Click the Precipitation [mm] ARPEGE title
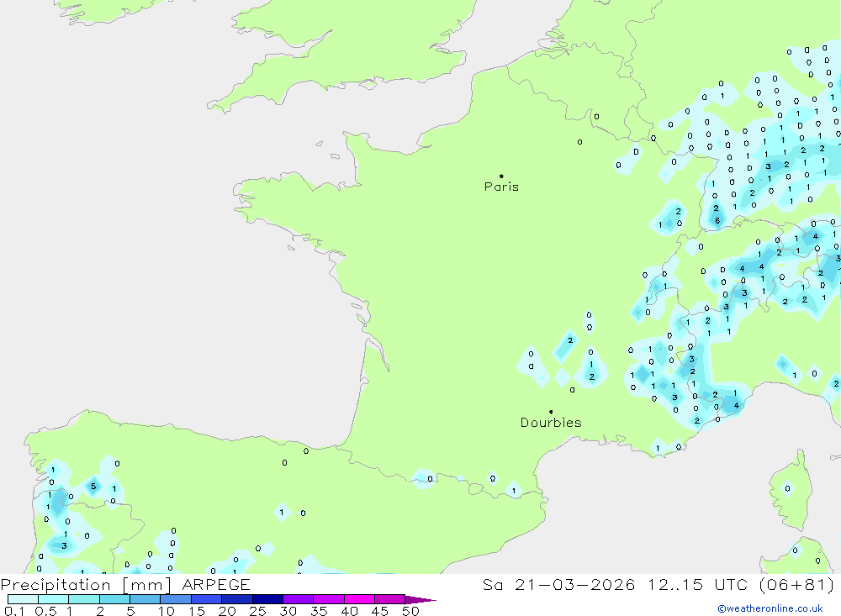 pos(125,585)
